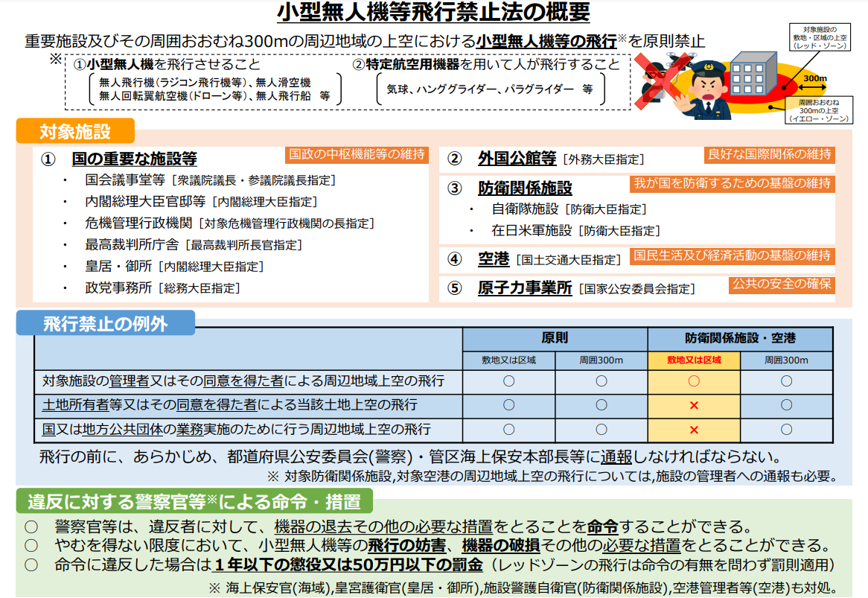Click the 小型無人機等飛行禁止法の概要 title

pyautogui.click(x=433, y=13)
